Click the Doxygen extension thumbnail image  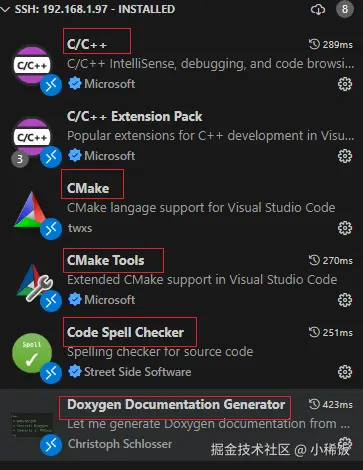[32, 425]
